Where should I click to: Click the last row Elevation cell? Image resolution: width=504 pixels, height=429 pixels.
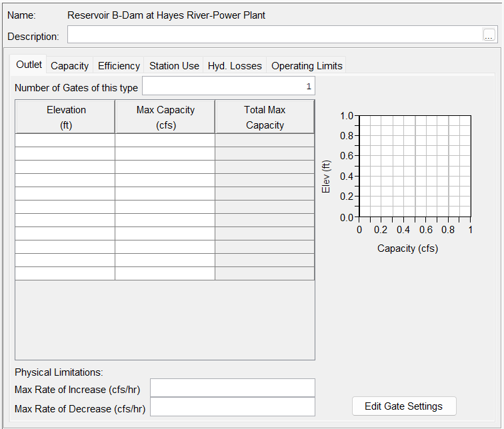65,274
